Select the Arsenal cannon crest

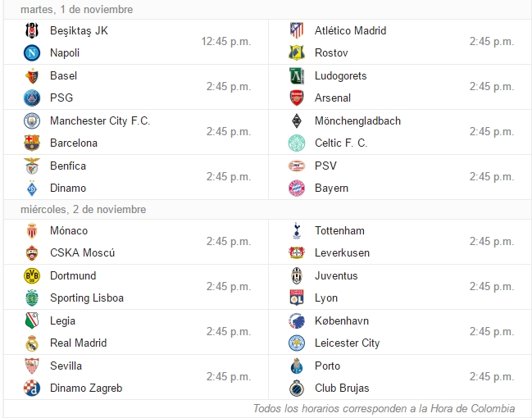tap(297, 98)
